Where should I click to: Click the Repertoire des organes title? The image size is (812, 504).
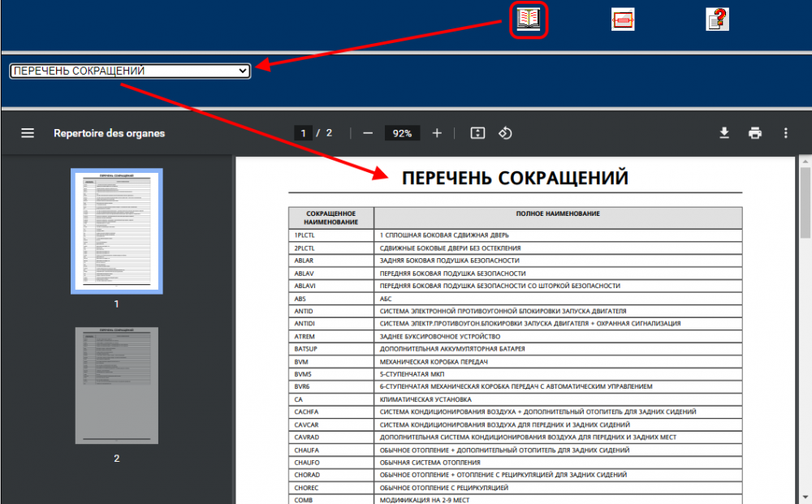110,133
